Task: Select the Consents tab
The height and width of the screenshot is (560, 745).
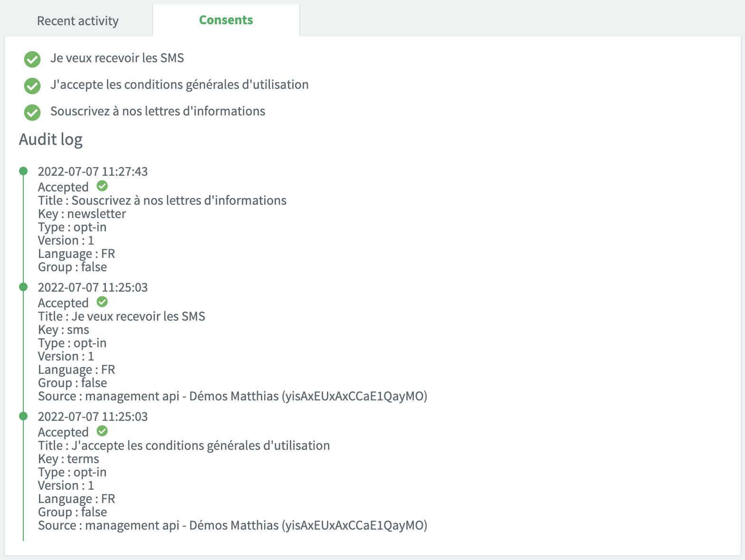Action: [226, 20]
